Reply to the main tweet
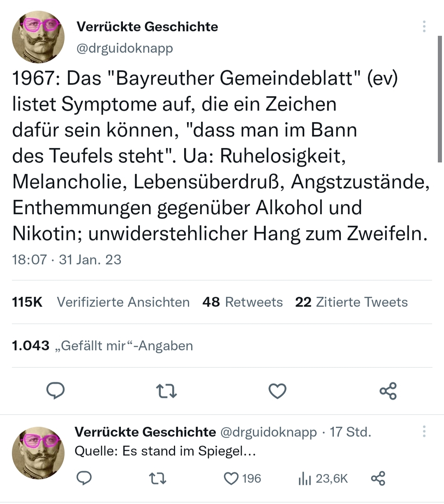The width and height of the screenshot is (444, 504). coord(55,391)
